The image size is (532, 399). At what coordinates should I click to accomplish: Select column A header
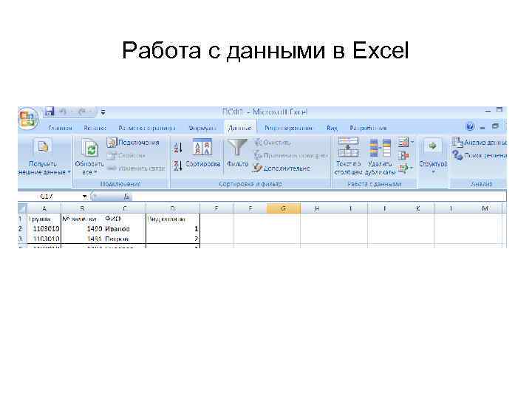coord(44,208)
